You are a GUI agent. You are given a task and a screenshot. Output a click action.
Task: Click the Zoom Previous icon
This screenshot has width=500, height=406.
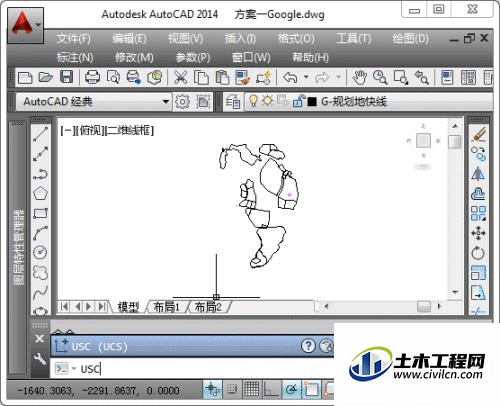421,78
